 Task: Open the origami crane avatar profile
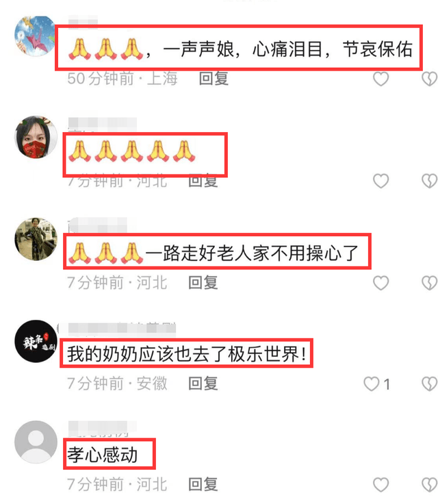(x=36, y=36)
